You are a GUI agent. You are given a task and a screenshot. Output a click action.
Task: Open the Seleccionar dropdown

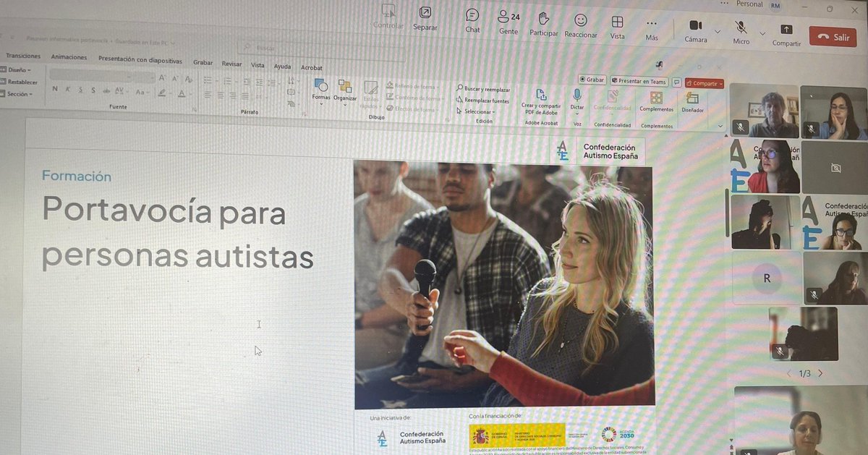[476, 112]
